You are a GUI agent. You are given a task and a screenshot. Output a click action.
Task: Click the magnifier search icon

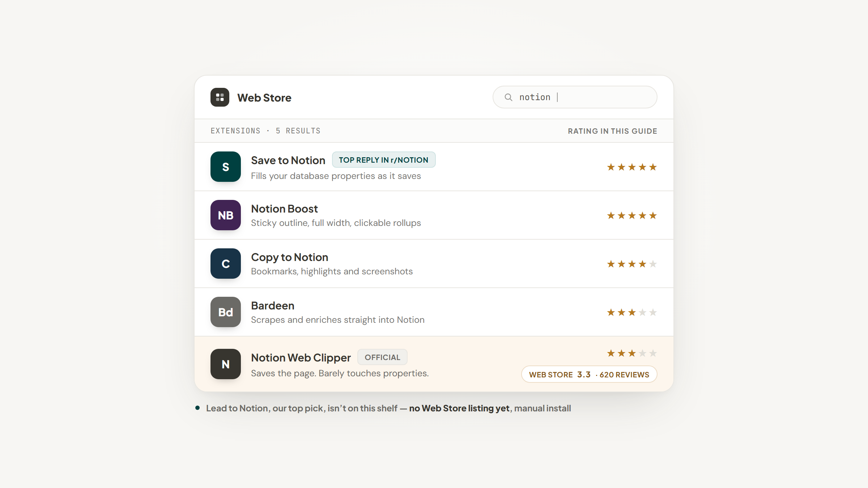click(x=509, y=97)
